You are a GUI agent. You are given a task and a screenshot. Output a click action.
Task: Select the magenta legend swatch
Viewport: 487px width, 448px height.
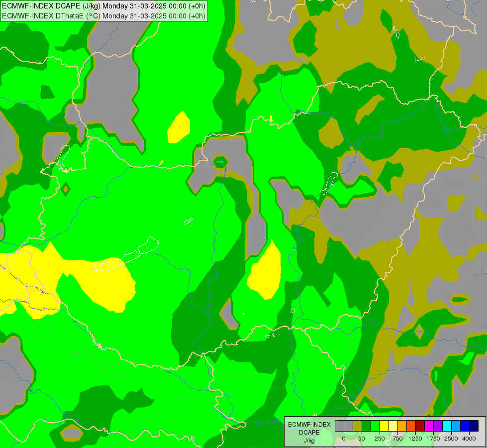(429, 426)
